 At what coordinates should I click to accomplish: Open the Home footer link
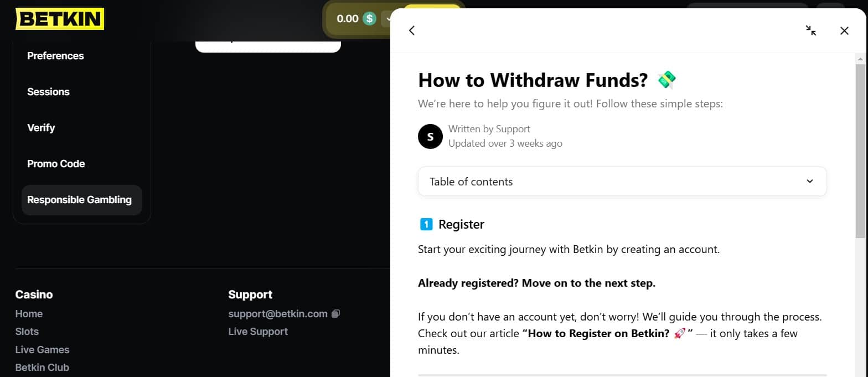click(29, 314)
